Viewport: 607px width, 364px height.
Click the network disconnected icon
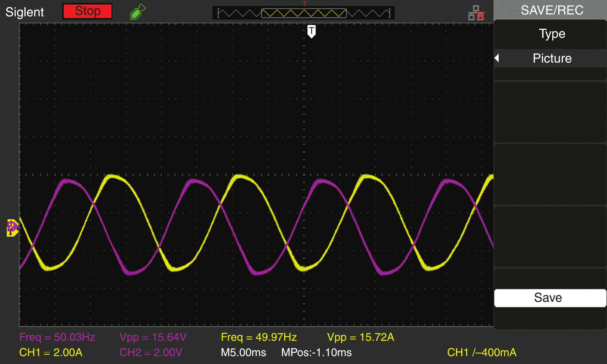point(476,13)
